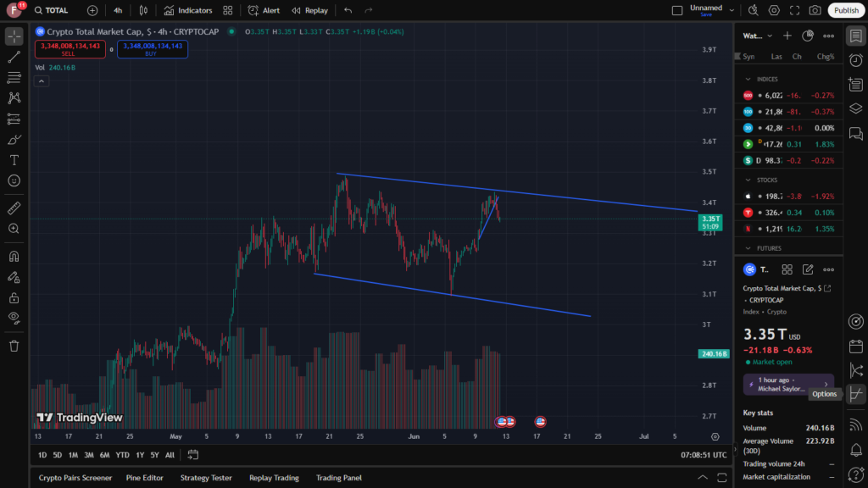Open the 4h interval dropdown
Screen dimensions: 868x488
point(119,10)
